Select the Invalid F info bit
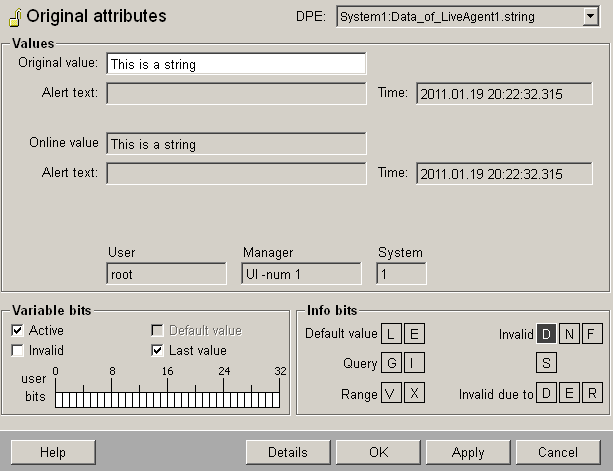 coord(592,334)
